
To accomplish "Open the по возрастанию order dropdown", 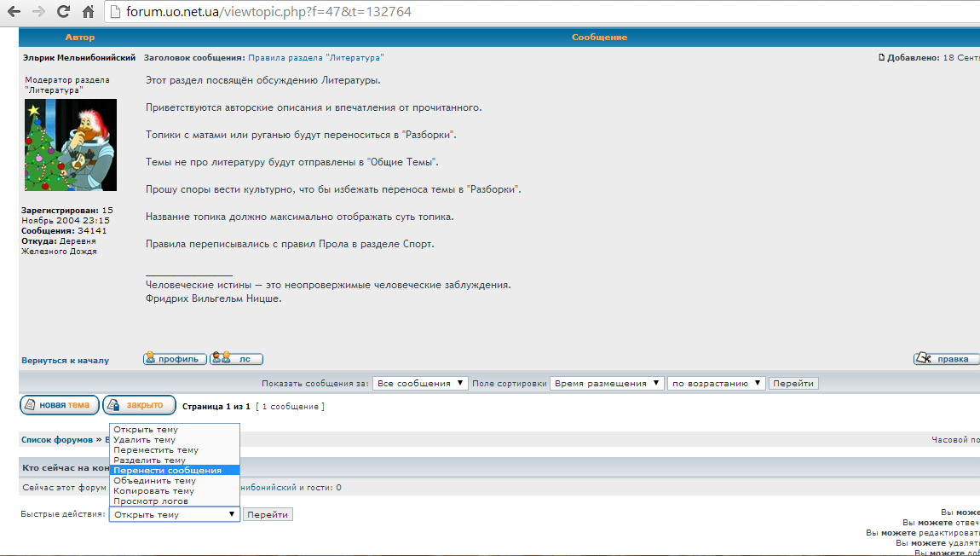I will tap(716, 384).
